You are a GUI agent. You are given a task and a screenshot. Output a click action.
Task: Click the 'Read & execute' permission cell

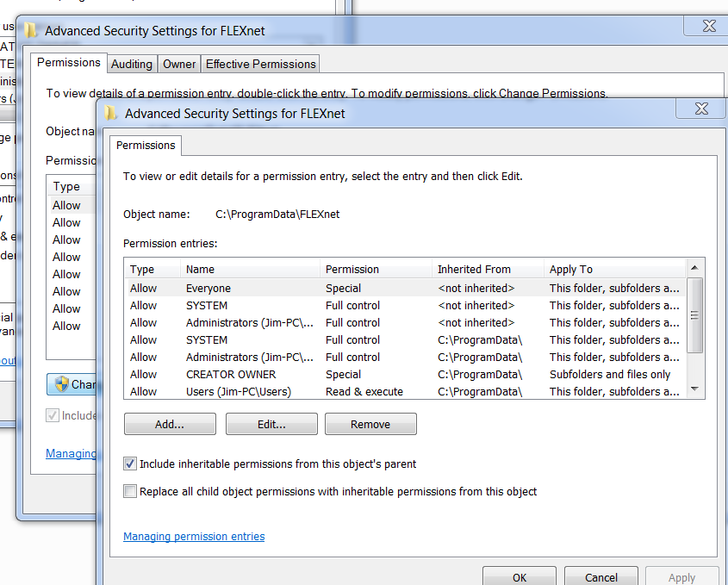click(364, 391)
